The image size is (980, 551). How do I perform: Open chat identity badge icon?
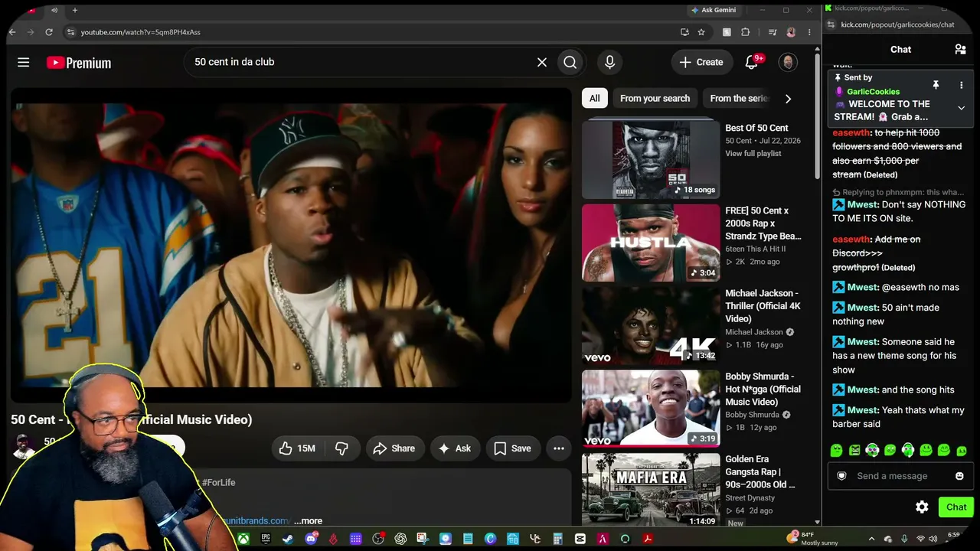click(x=841, y=476)
